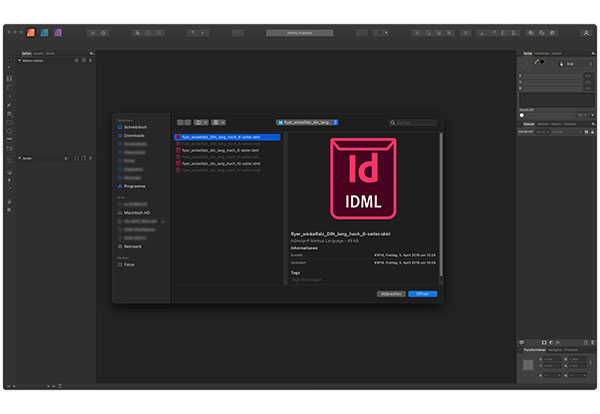Open the view mode dropdown in dialog

point(201,122)
